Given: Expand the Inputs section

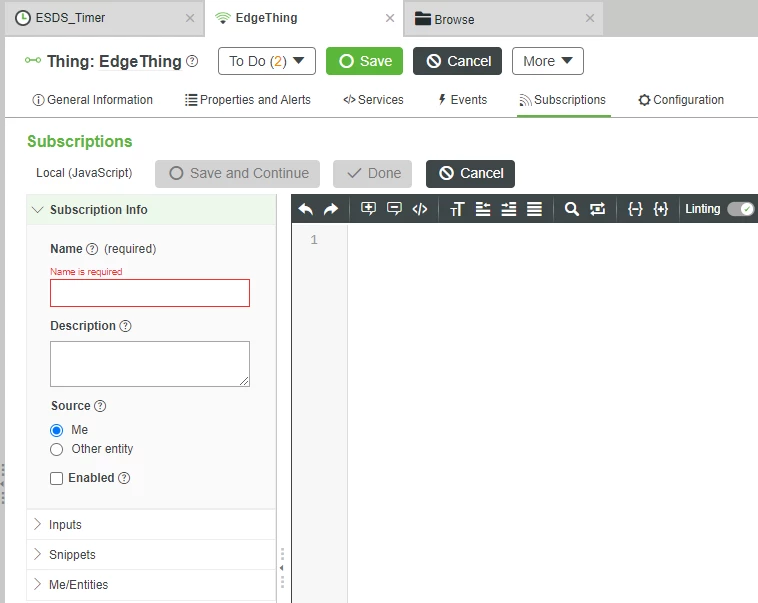Looking at the screenshot, I should (x=151, y=525).
